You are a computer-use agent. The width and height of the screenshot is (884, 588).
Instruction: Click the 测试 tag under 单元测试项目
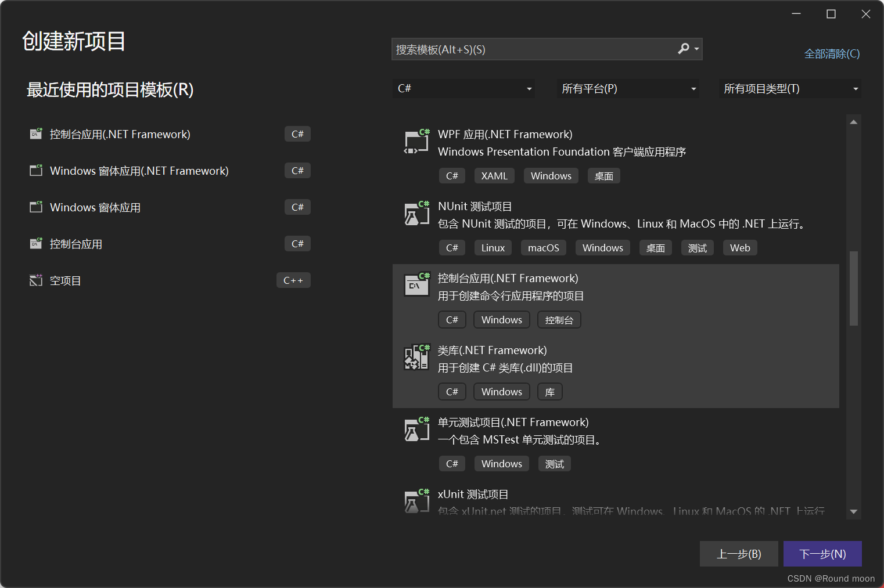[554, 464]
